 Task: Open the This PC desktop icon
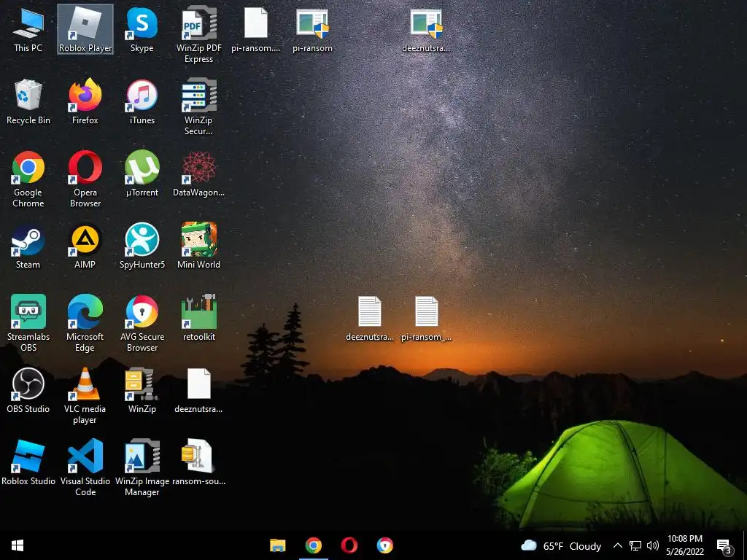click(28, 29)
